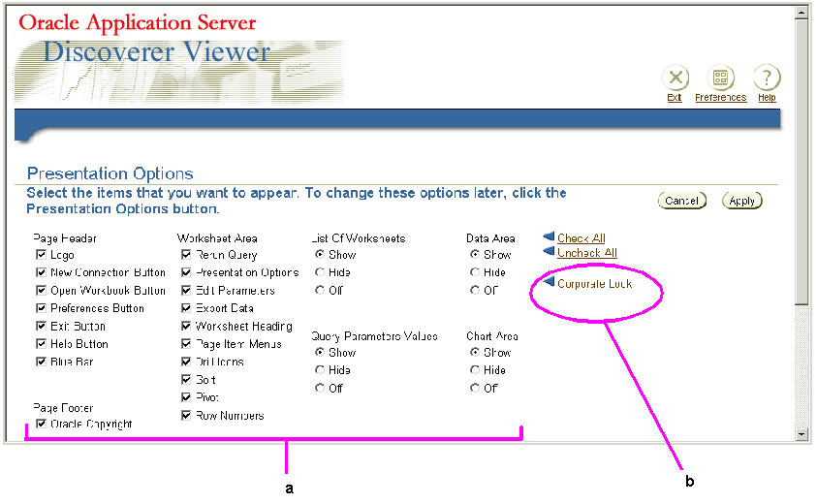Screen dimensions: 817x504
Task: Toggle the Worksheet Heading checkbox
Action: (186, 326)
